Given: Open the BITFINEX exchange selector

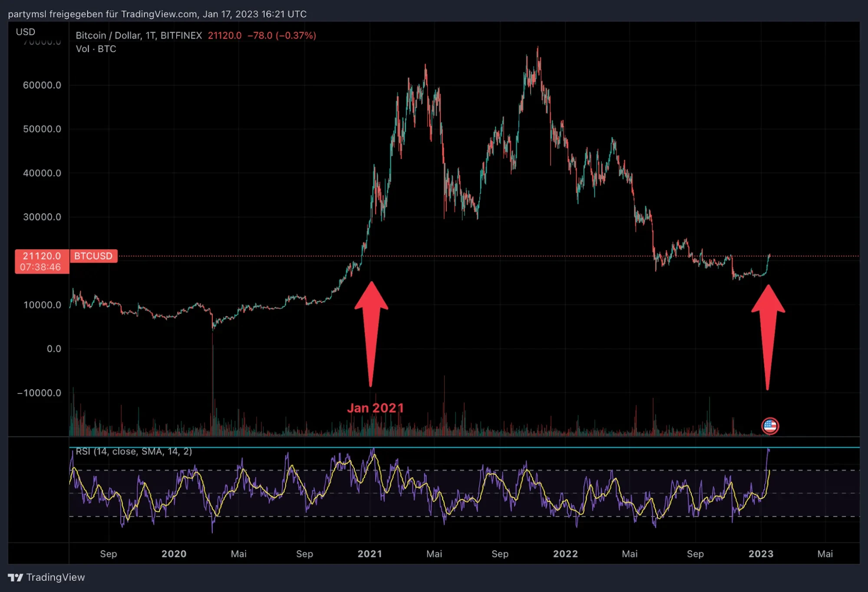Looking at the screenshot, I should click(x=181, y=36).
